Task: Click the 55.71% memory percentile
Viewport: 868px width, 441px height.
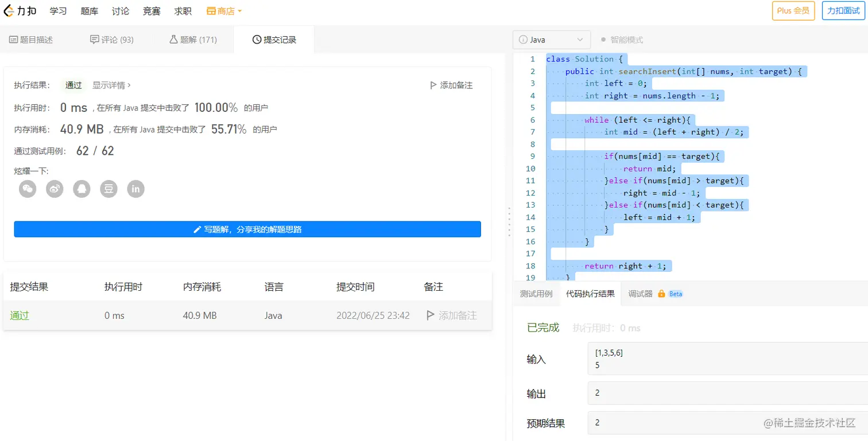Action: point(229,129)
